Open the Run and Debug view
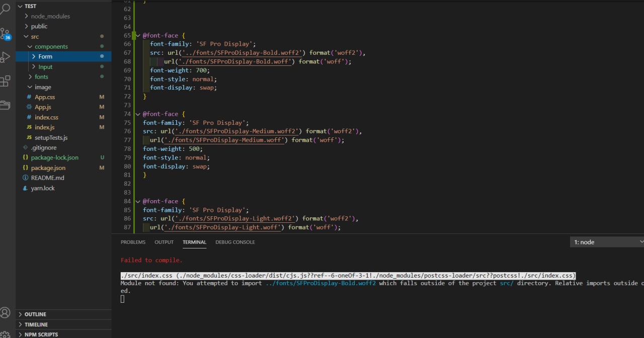The width and height of the screenshot is (644, 338). [5, 57]
